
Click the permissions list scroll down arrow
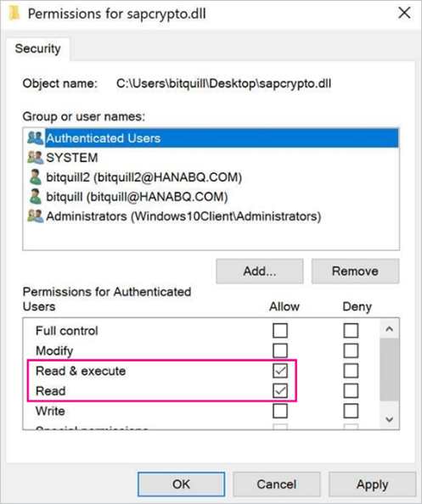click(x=389, y=419)
